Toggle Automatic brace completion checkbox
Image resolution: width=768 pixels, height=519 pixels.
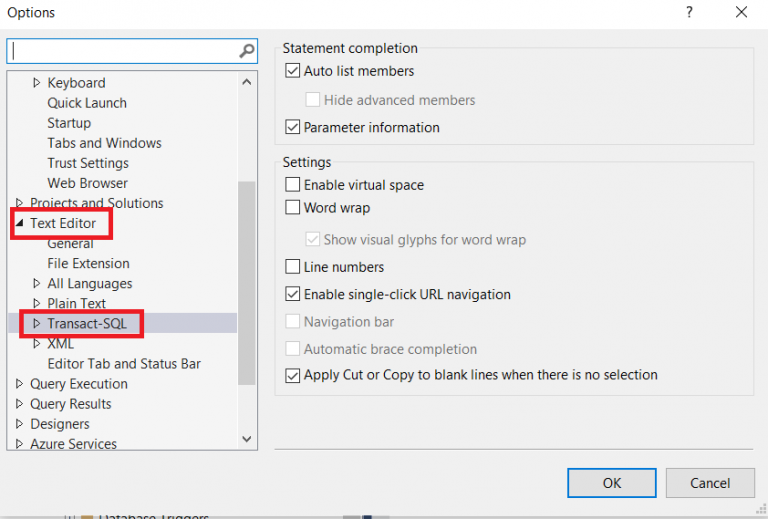[292, 349]
